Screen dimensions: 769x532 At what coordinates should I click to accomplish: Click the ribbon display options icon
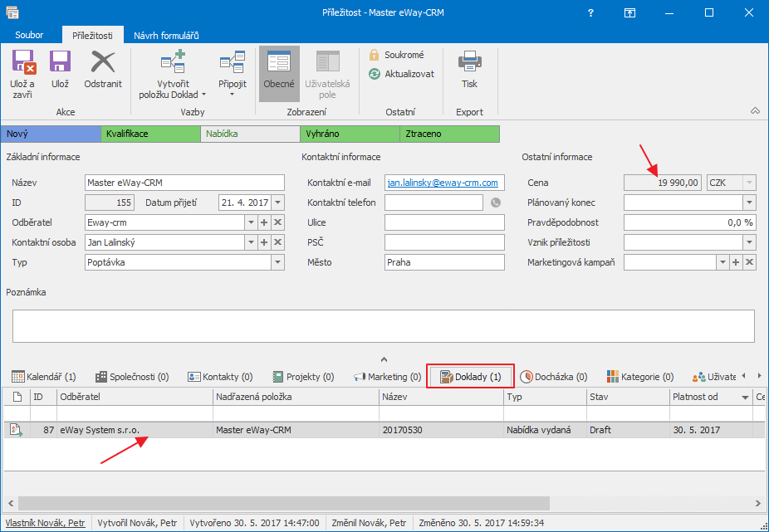coord(629,12)
